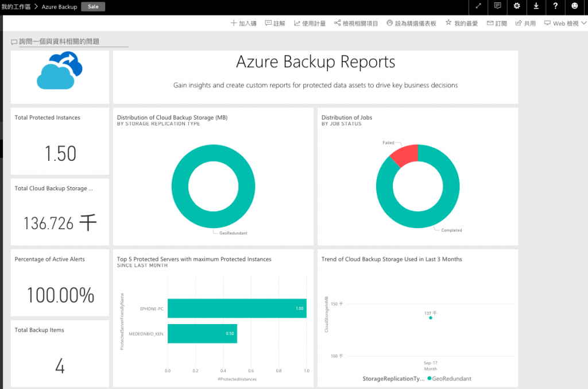Expand the Web 檢視 view dropdown

565,24
